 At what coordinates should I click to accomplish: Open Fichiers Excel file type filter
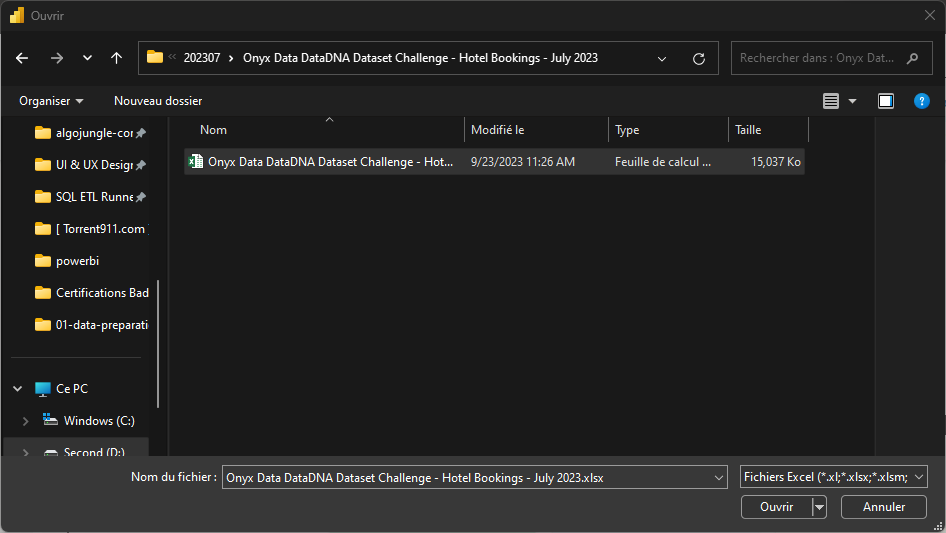[834, 477]
